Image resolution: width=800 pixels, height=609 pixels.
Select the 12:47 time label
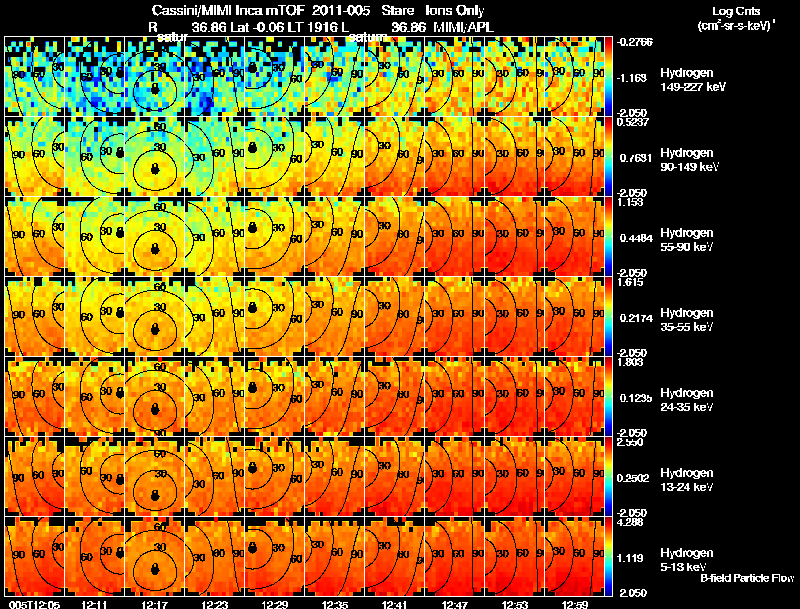click(455, 604)
